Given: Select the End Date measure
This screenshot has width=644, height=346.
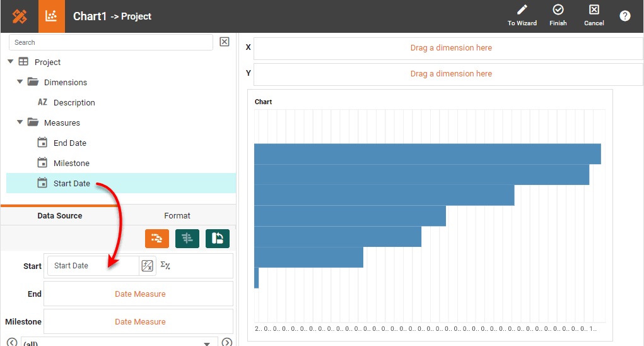Looking at the screenshot, I should click(x=69, y=143).
